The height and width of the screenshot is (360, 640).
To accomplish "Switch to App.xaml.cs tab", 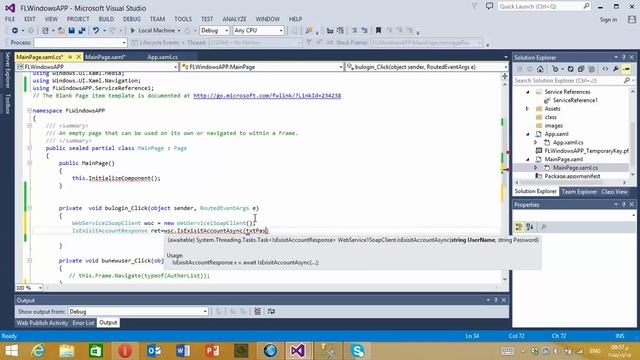I will [x=162, y=57].
